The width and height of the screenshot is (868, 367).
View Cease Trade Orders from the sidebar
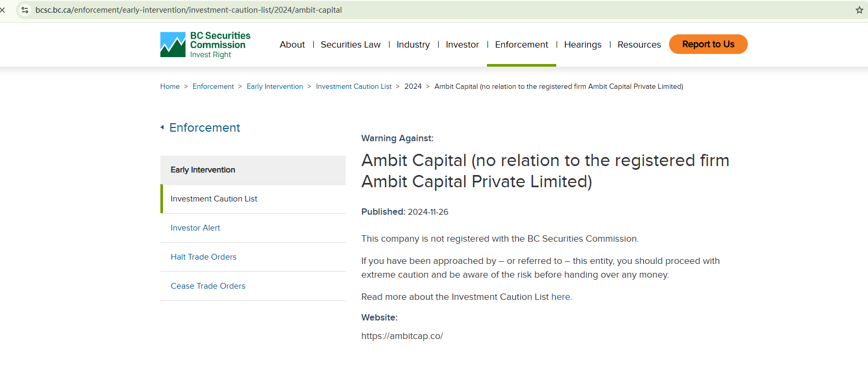tap(207, 286)
